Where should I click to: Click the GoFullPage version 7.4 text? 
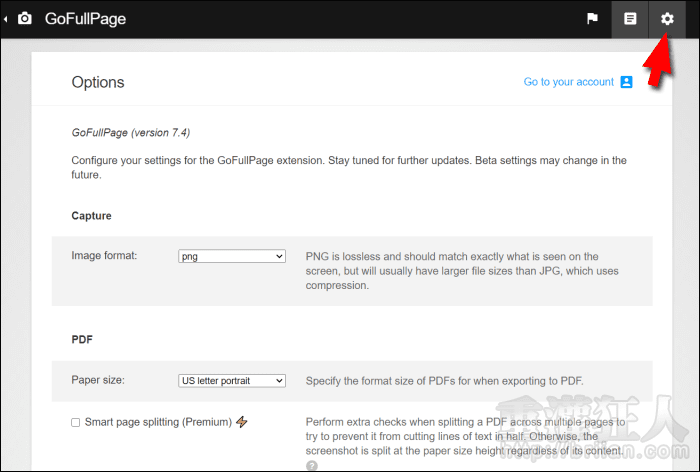pos(130,132)
